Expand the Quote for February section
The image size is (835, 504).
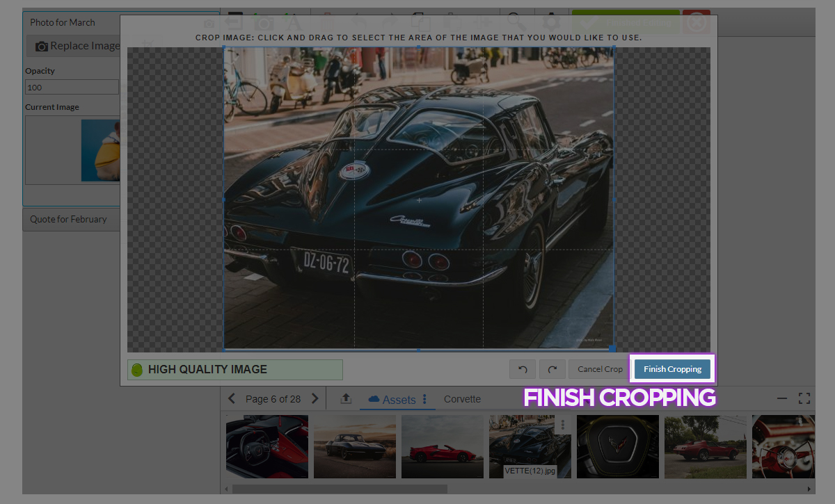pyautogui.click(x=68, y=219)
